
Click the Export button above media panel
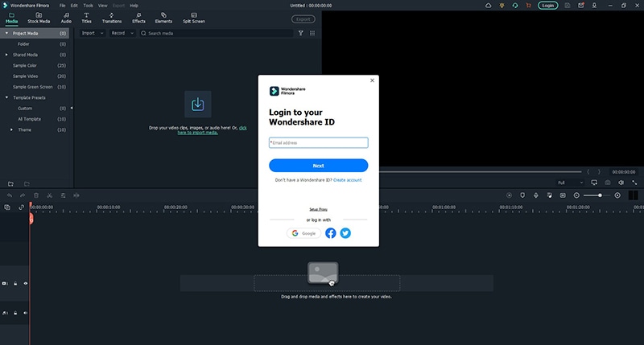point(303,19)
